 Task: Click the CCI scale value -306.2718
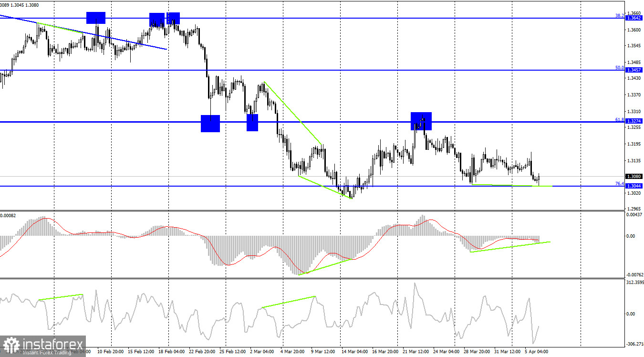(x=634, y=344)
